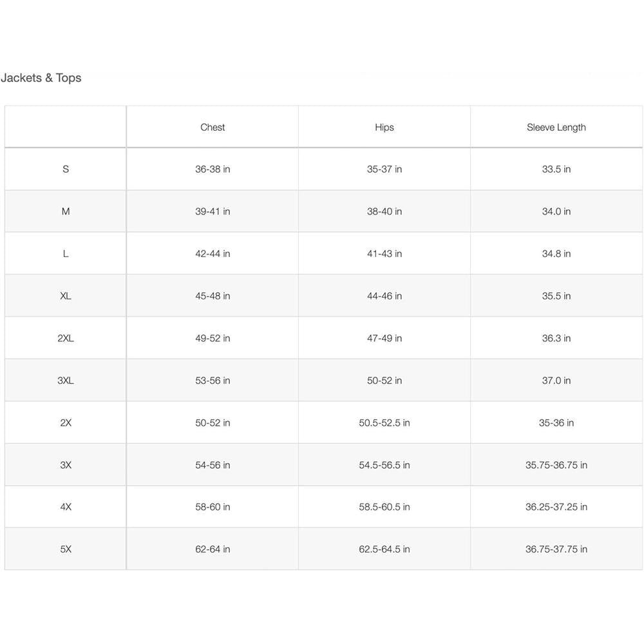Viewport: 644px width, 644px height.
Task: Click the size L row label
Action: tap(66, 254)
